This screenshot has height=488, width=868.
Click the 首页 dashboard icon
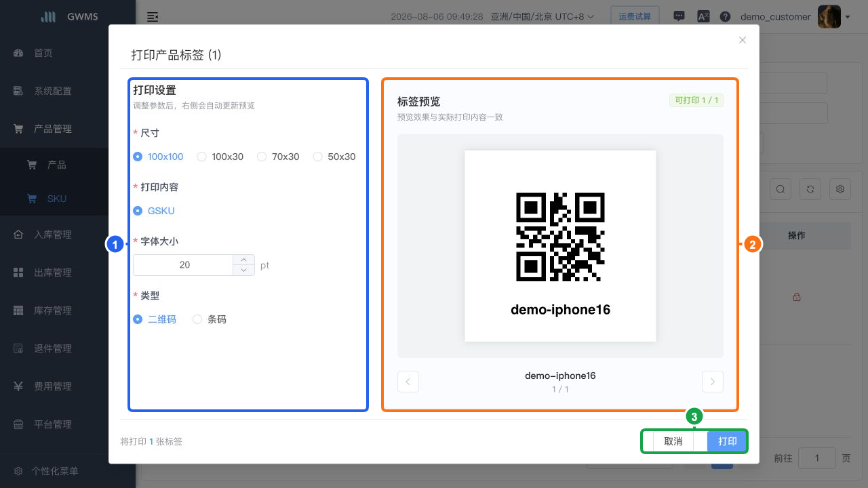click(19, 53)
